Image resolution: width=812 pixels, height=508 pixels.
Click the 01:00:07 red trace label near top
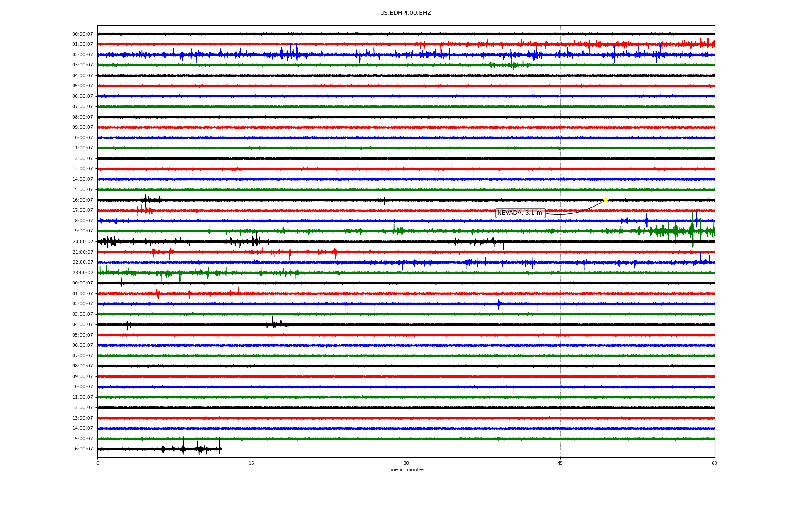pyautogui.click(x=82, y=44)
